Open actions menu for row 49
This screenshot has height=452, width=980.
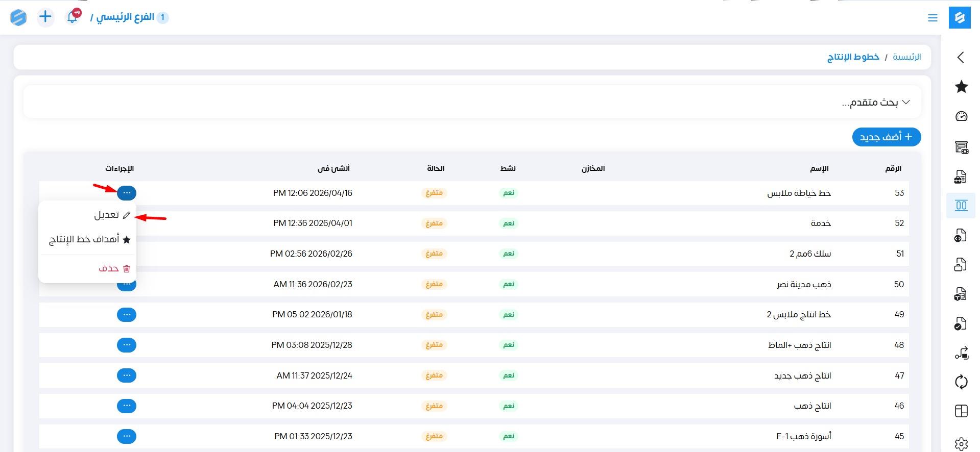point(127,315)
